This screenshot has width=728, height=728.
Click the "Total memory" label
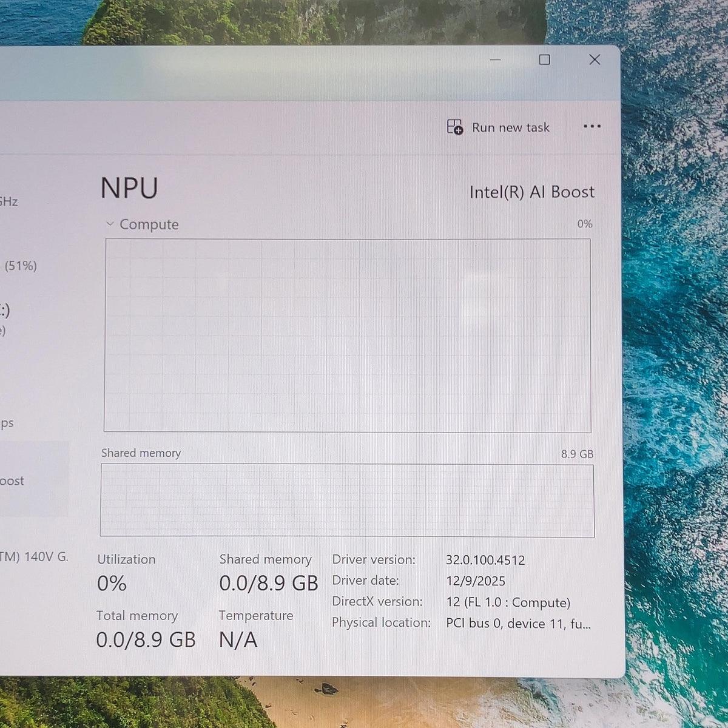137,616
